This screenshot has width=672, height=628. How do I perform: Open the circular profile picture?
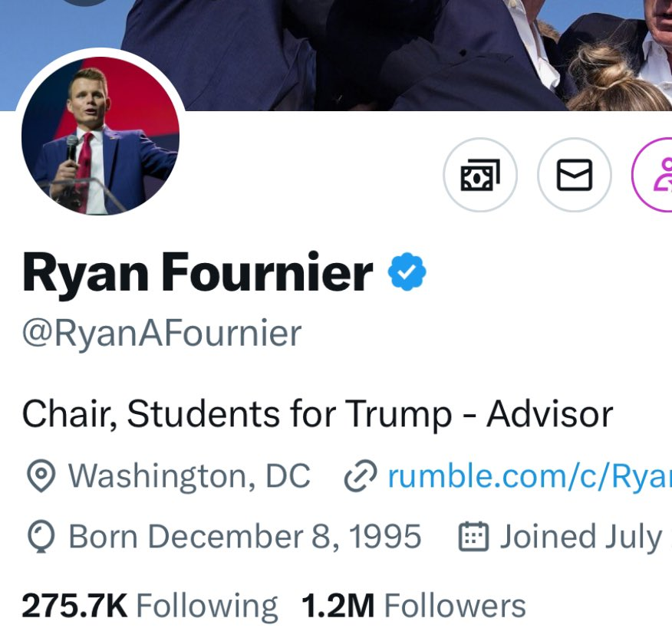100,136
